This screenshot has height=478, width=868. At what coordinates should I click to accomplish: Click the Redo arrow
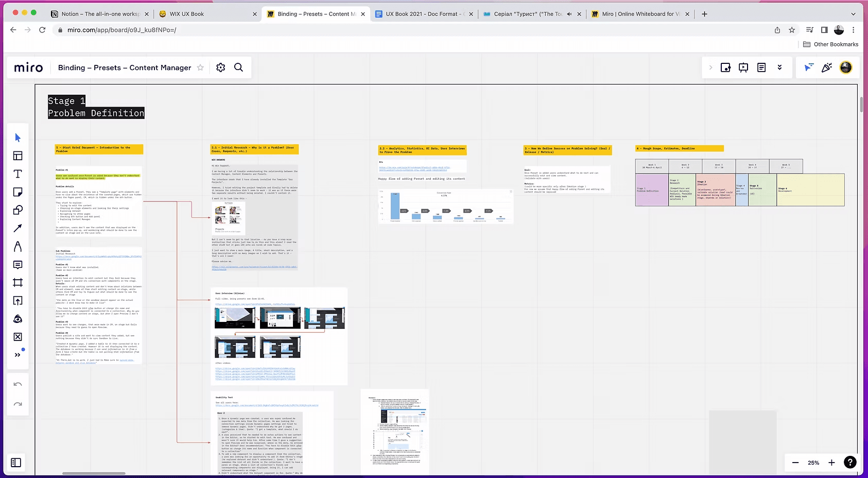coord(18,404)
